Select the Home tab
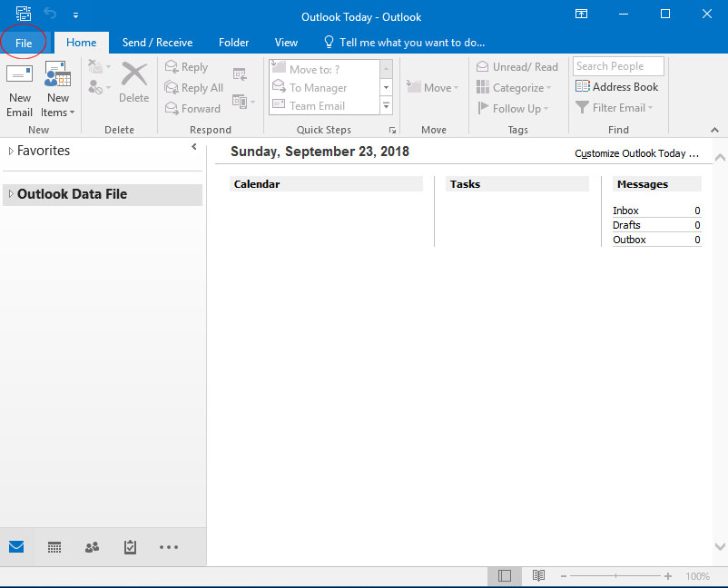 [x=82, y=43]
